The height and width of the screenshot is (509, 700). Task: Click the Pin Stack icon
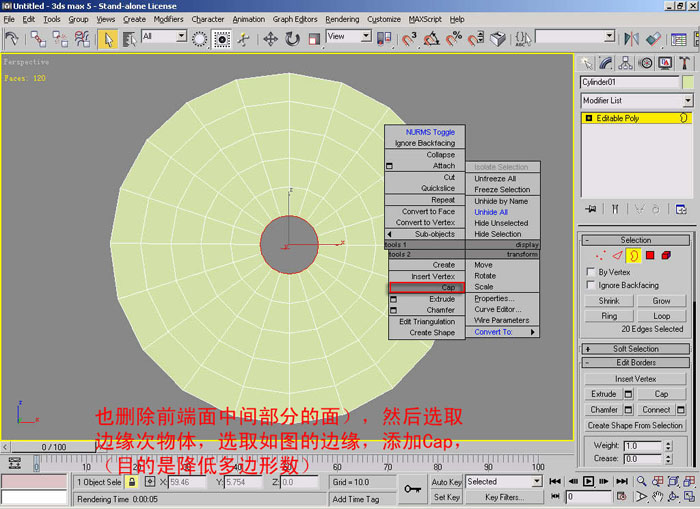coord(590,209)
